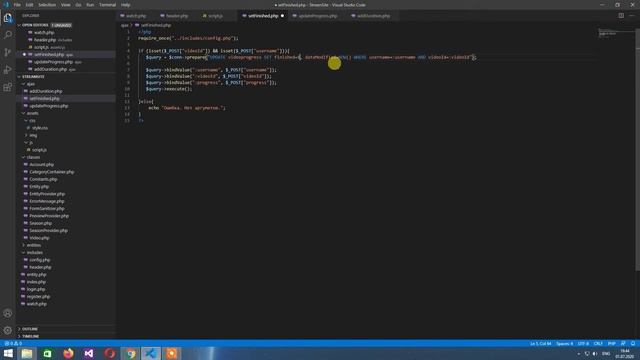
Task: Click the Ln/Col cursor position indicator
Action: point(540,344)
